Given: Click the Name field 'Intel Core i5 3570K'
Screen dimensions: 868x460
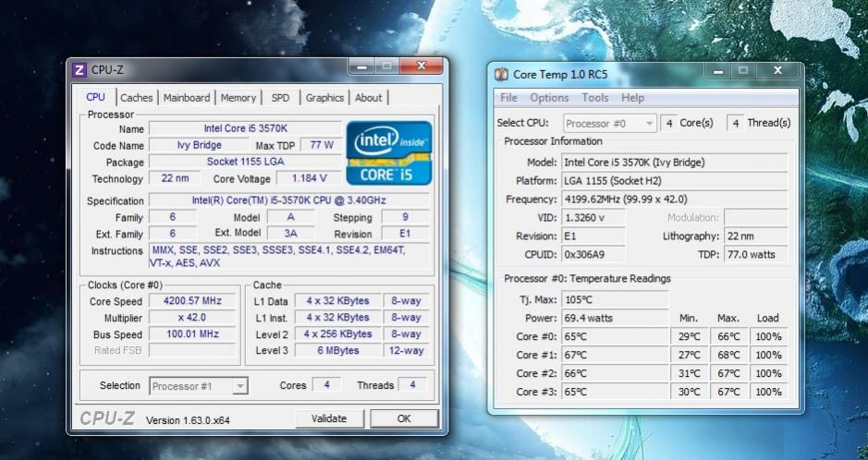Looking at the screenshot, I should [246, 128].
